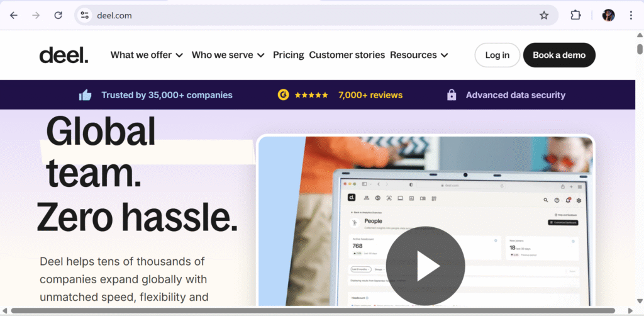Expand the Who we serve menu
The height and width of the screenshot is (316, 644).
coord(228,55)
